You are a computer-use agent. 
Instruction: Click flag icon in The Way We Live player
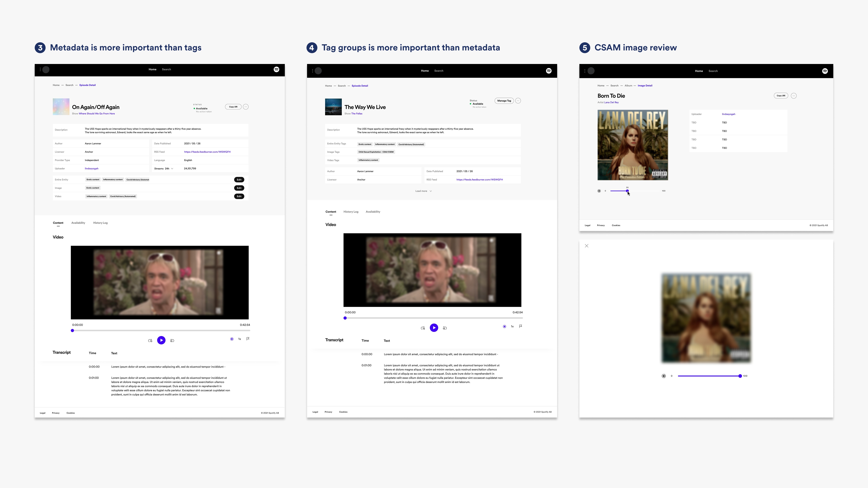[x=521, y=326]
